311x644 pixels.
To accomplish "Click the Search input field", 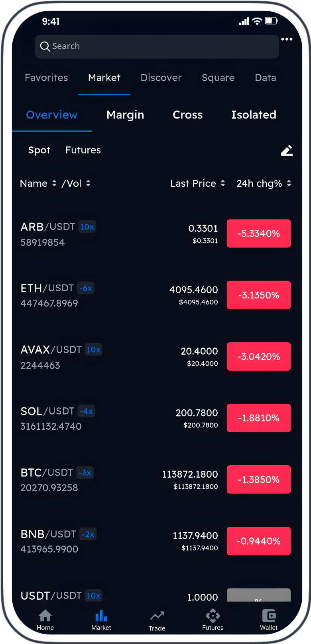I will [159, 47].
